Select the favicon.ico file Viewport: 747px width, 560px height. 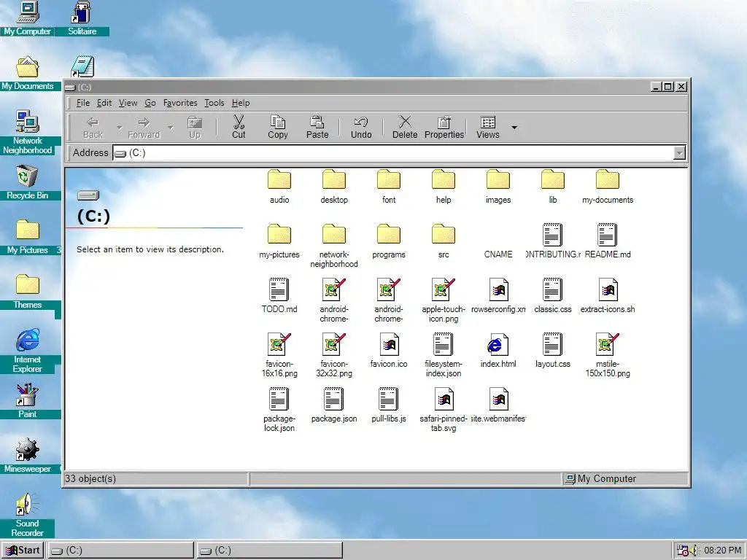(x=389, y=351)
